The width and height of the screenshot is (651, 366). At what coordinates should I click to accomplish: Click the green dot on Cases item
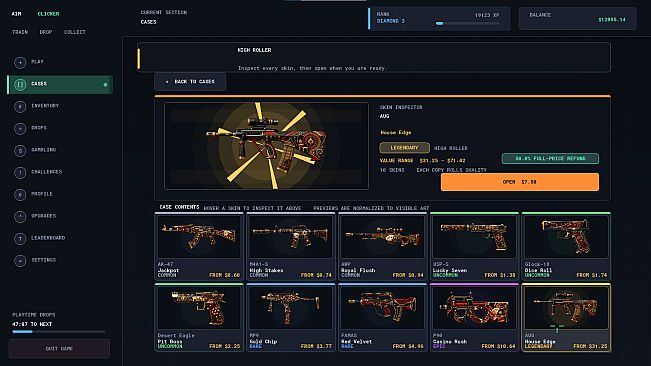coord(105,85)
